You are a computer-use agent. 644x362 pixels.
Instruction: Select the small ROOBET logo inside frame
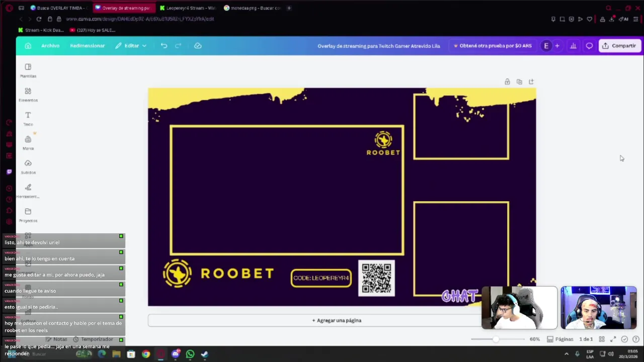point(383,143)
